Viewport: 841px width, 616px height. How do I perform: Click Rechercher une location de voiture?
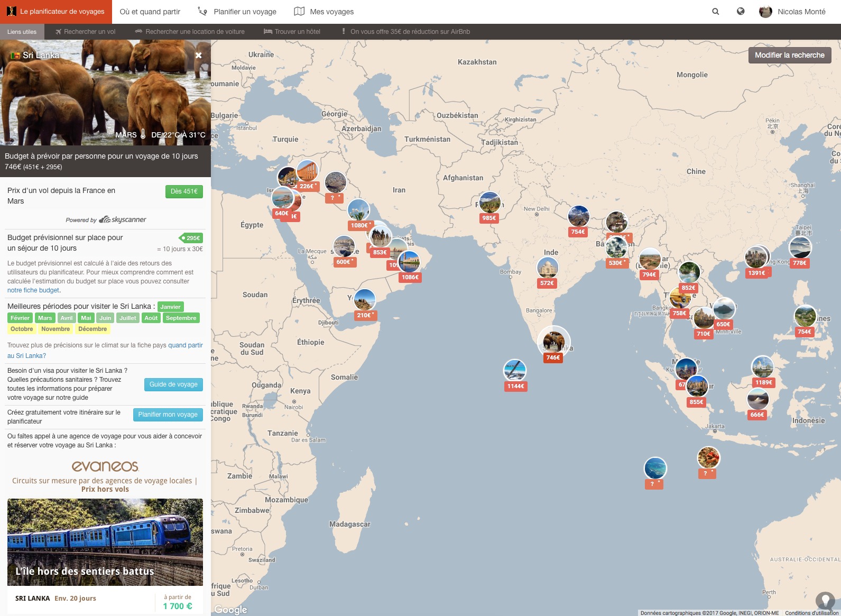pos(190,32)
